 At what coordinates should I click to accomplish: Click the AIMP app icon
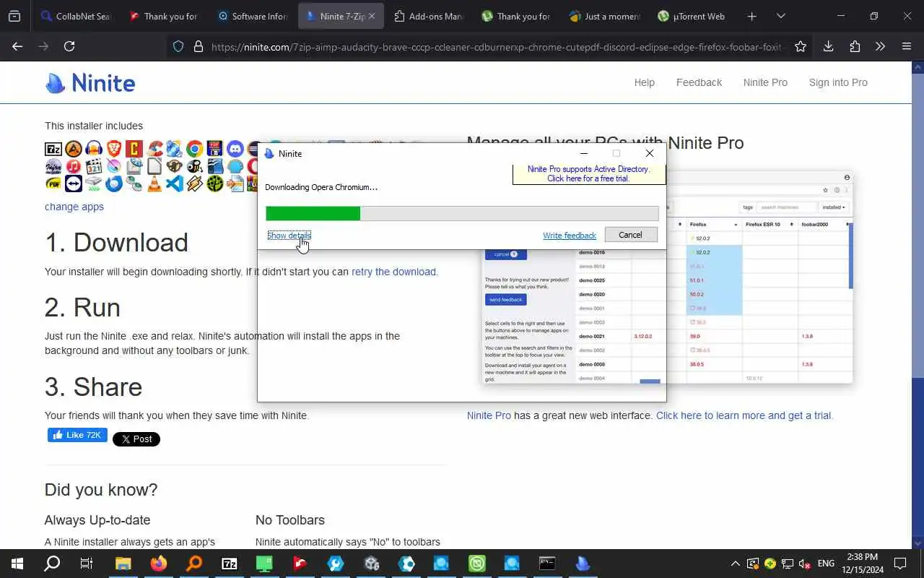tap(74, 150)
